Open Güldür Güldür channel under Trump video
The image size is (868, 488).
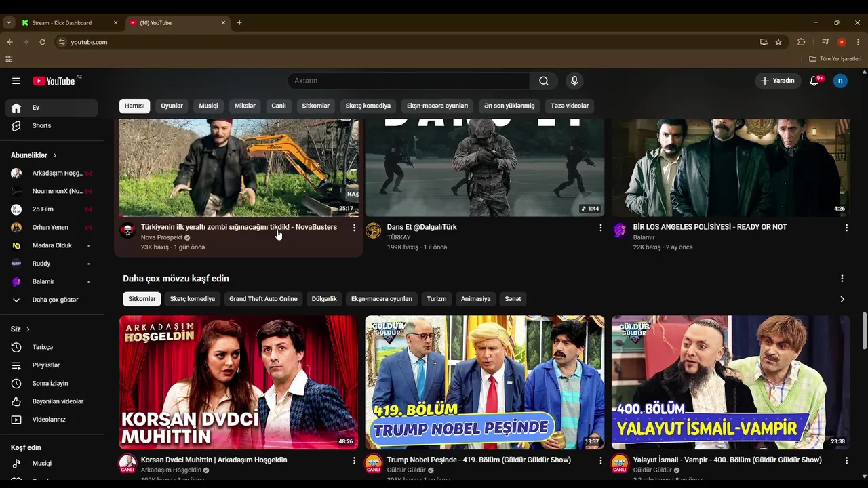[x=406, y=470]
